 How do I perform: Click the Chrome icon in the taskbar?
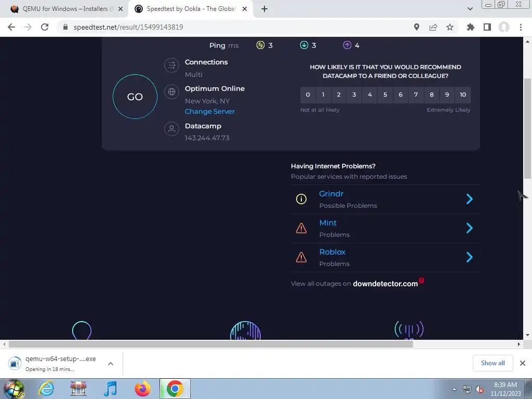point(175,389)
